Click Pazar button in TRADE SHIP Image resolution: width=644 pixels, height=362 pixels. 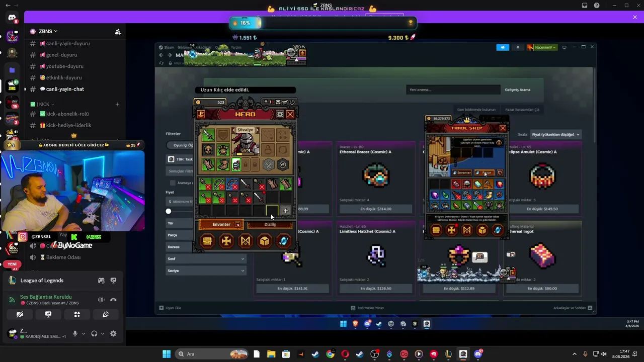coord(485,173)
